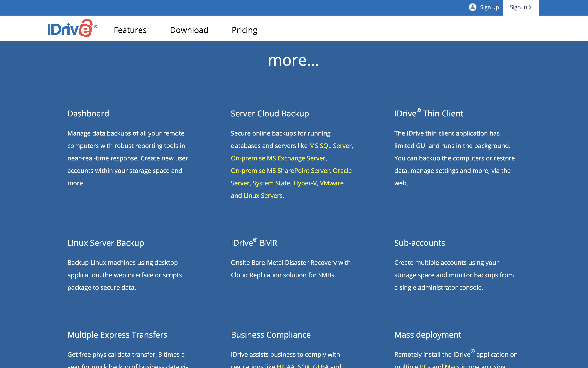Click the user avatar icon beside Sign up
Image resolution: width=588 pixels, height=368 pixels.
pyautogui.click(x=472, y=7)
